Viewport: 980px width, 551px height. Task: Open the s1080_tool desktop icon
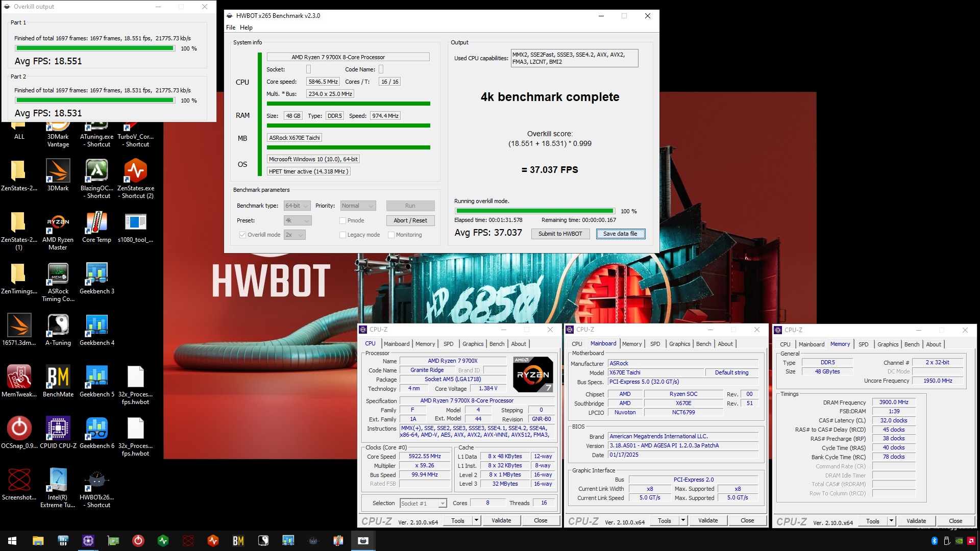point(136,227)
